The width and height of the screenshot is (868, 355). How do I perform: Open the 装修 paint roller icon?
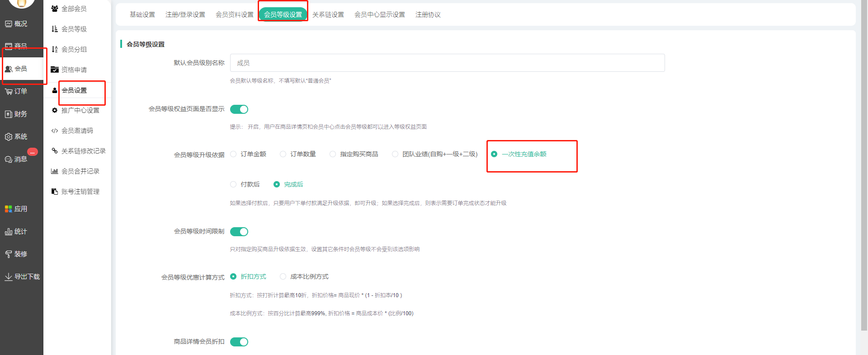coord(9,254)
